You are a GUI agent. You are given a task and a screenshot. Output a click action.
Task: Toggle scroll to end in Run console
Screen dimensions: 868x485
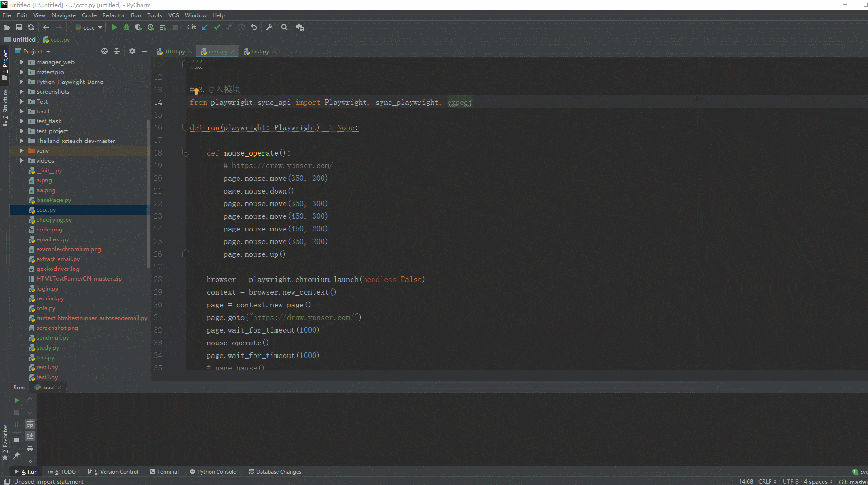tap(30, 436)
